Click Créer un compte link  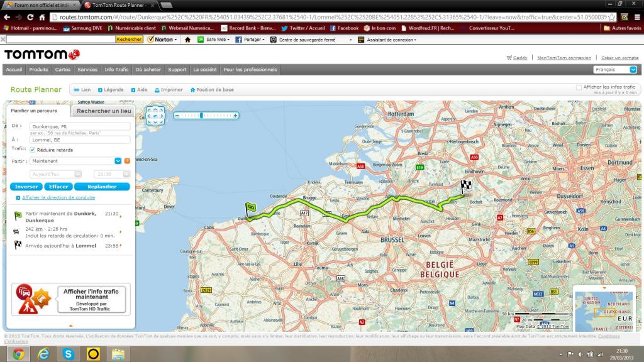coord(619,58)
